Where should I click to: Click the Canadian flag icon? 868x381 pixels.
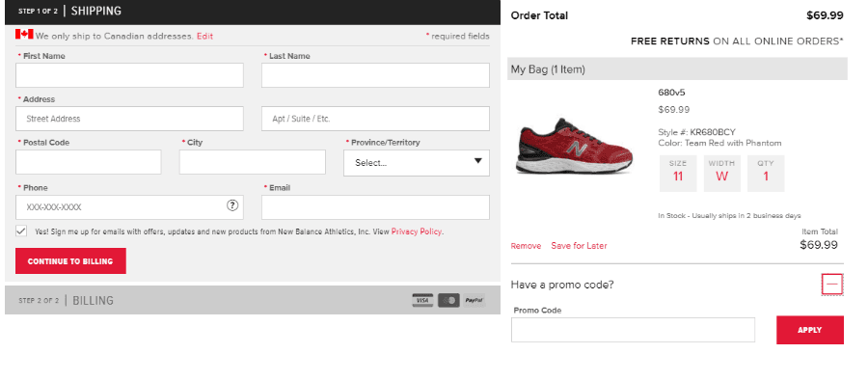(24, 35)
